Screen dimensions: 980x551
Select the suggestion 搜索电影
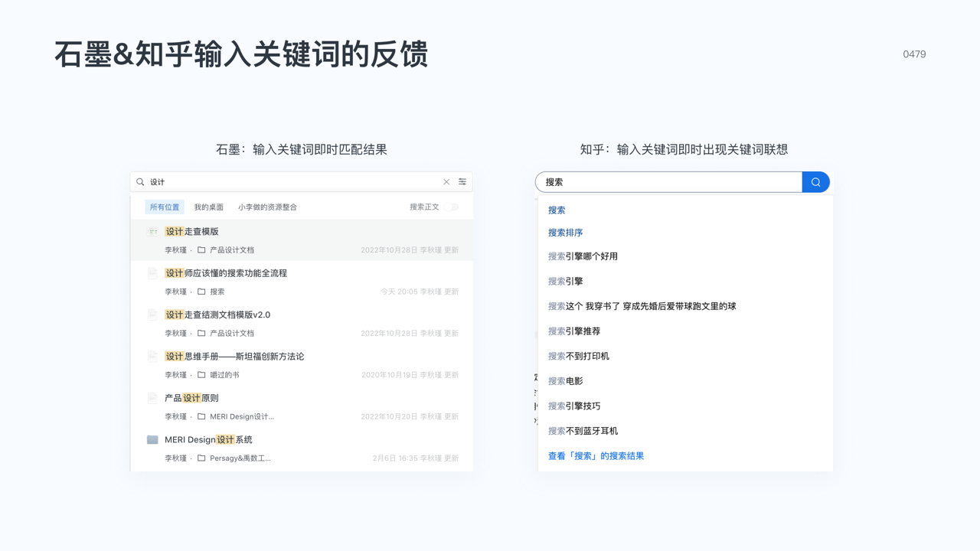click(x=566, y=381)
